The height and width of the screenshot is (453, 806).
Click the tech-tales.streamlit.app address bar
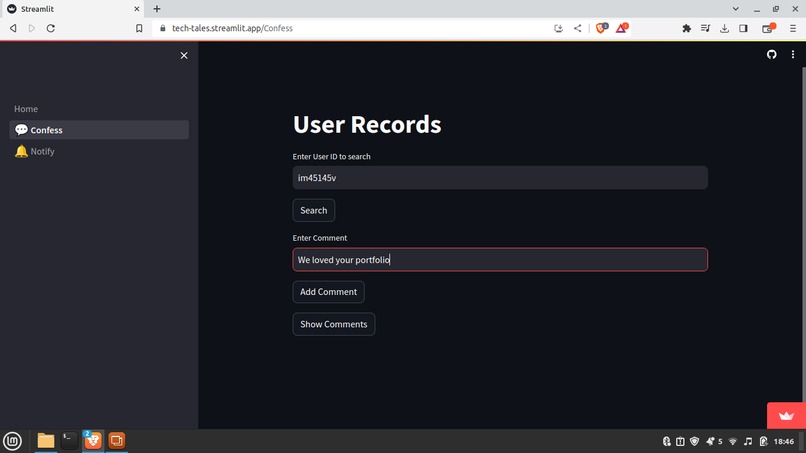tap(350, 28)
